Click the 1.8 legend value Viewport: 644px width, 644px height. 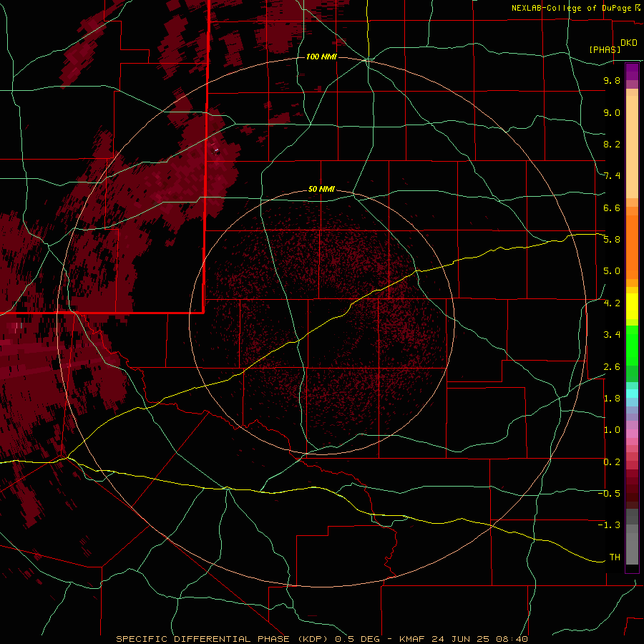click(x=612, y=399)
